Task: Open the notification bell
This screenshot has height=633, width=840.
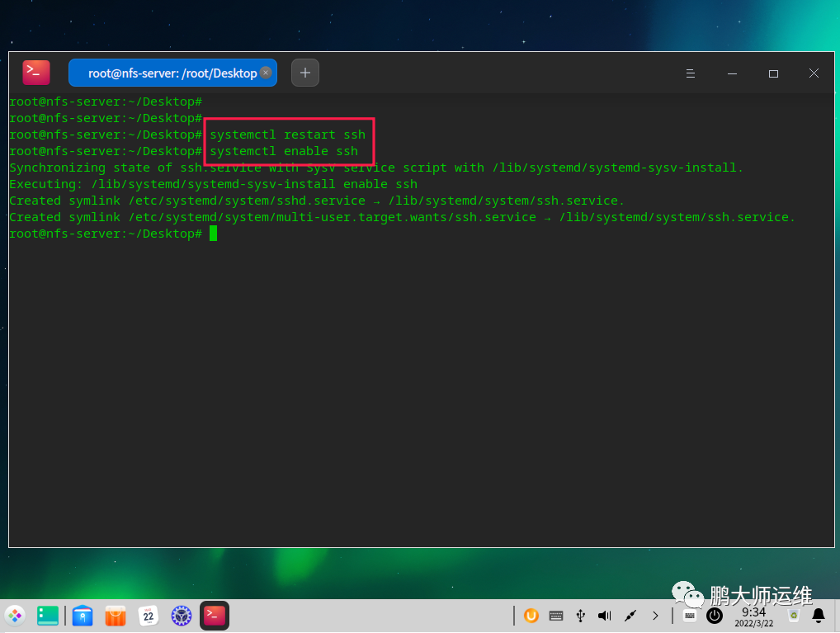Action: pos(819,616)
